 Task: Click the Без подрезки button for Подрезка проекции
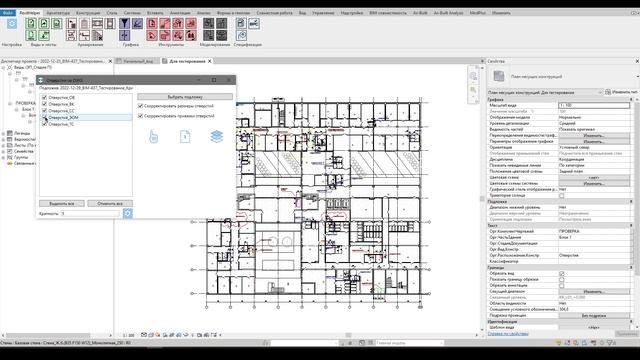[593, 316]
